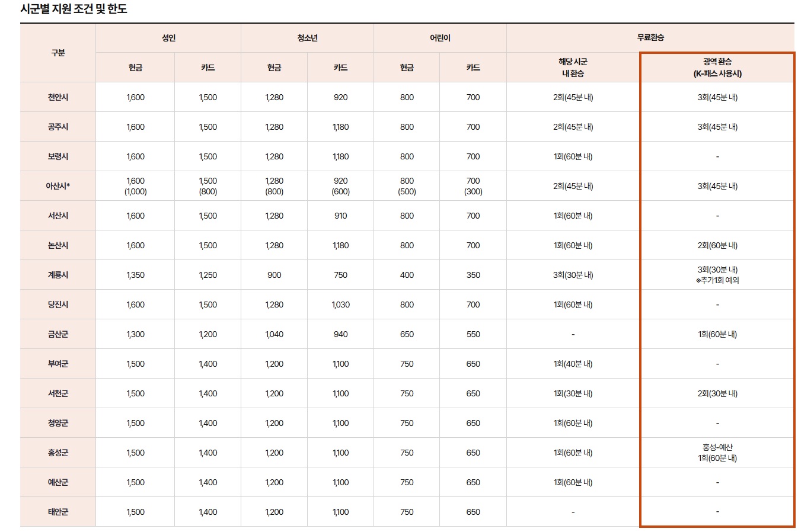The width and height of the screenshot is (798, 532).
Task: Select 서천군 광역 환승 2회(30분 내)
Action: pos(717,393)
